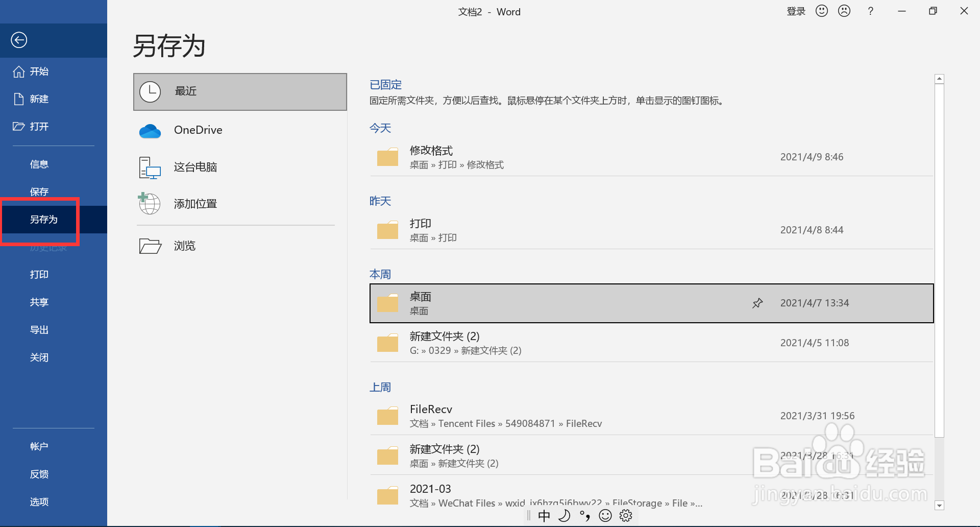Open help with the question mark icon
This screenshot has width=980, height=527.
(871, 11)
